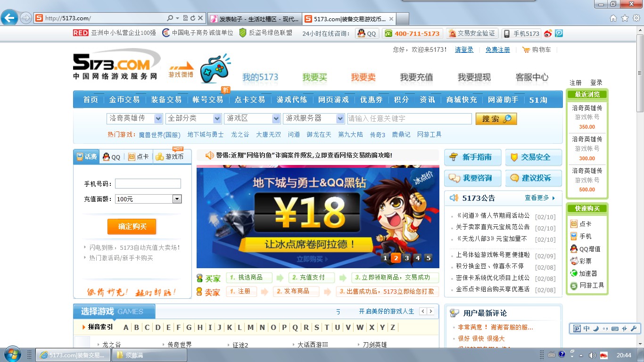Open 金币交易 in navigation bar
Image resolution: width=644 pixels, height=362 pixels.
(124, 99)
